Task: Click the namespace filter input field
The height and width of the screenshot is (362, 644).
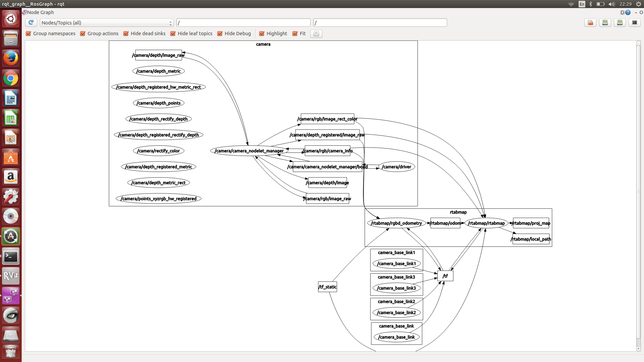Action: click(x=243, y=22)
